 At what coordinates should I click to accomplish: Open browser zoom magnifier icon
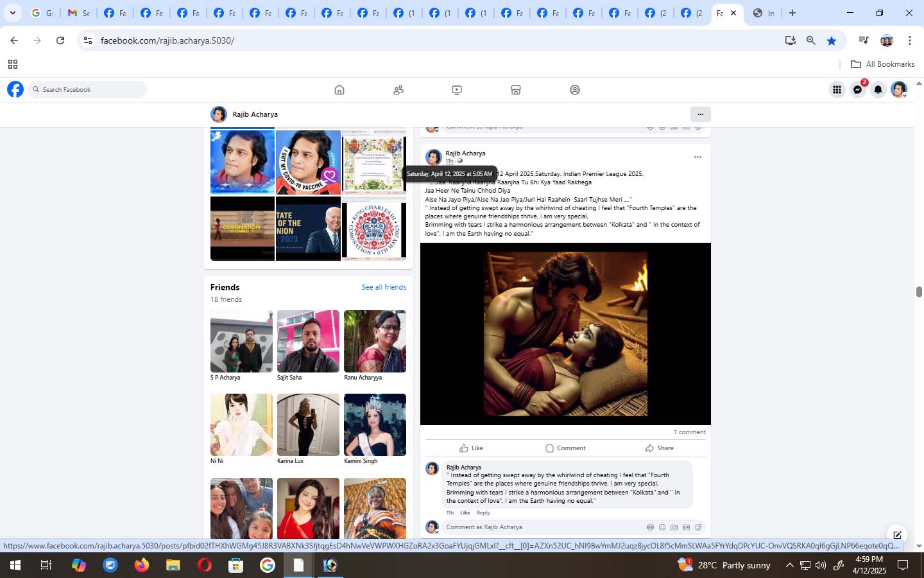pos(811,40)
